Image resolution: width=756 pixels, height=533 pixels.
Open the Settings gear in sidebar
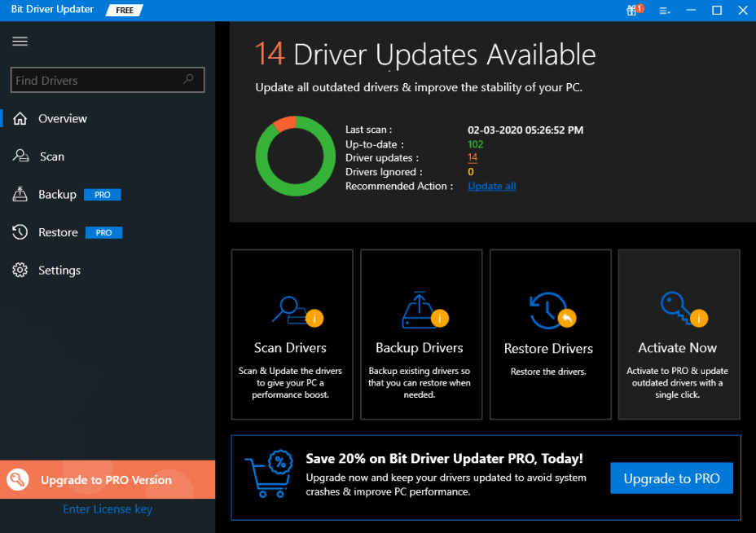[19, 270]
